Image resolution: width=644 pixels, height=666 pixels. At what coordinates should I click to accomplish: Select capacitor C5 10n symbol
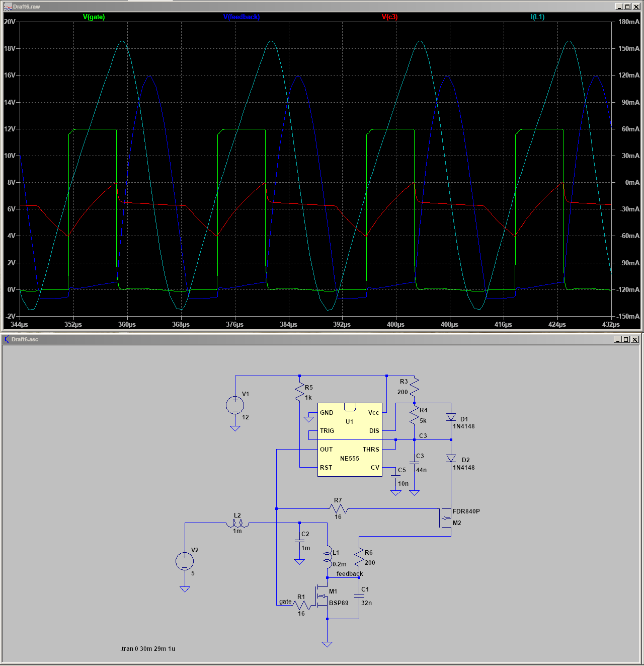click(x=396, y=477)
